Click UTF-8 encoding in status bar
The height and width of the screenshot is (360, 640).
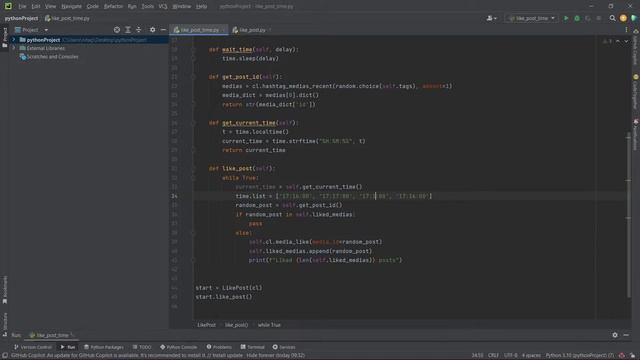coord(511,356)
